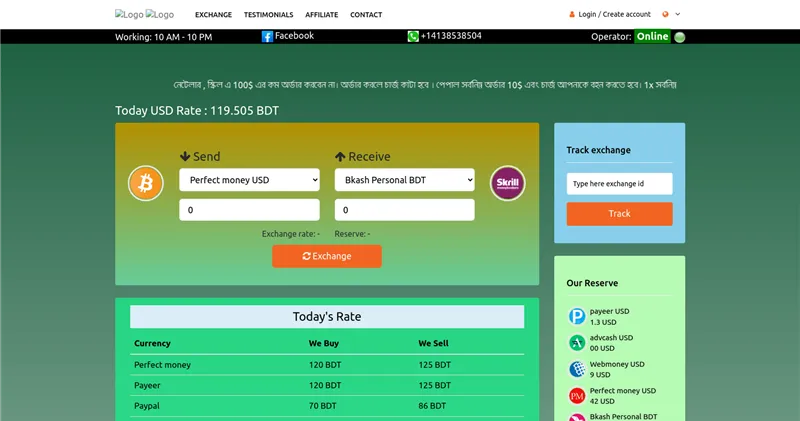The image size is (800, 421).
Task: Click the Track button
Action: coord(619,214)
